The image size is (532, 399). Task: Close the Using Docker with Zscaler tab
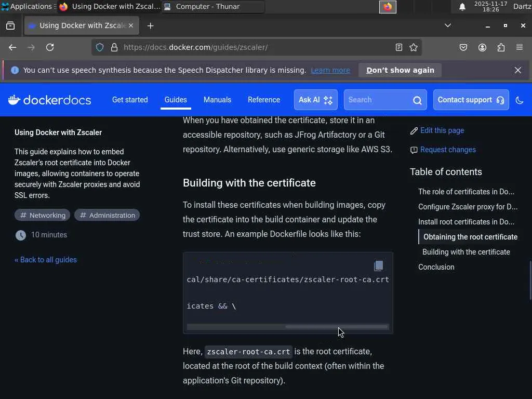(131, 25)
